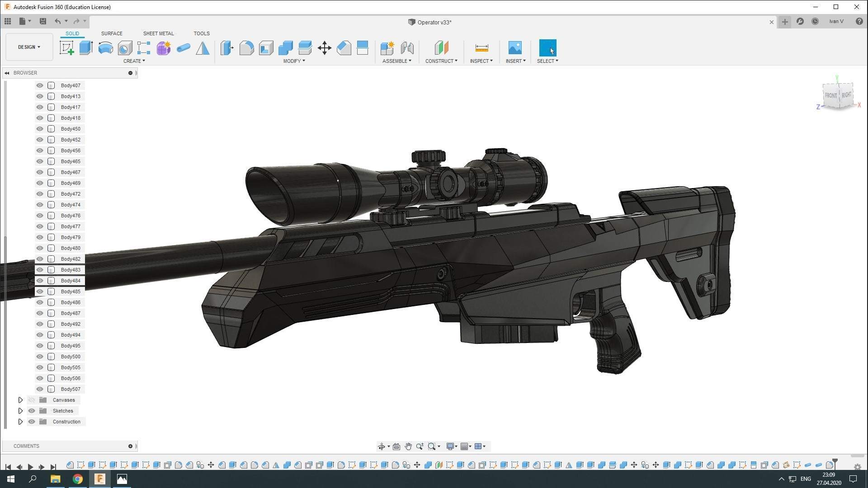Image resolution: width=868 pixels, height=488 pixels.
Task: Hide Body450 using its eye icon
Action: [x=40, y=129]
